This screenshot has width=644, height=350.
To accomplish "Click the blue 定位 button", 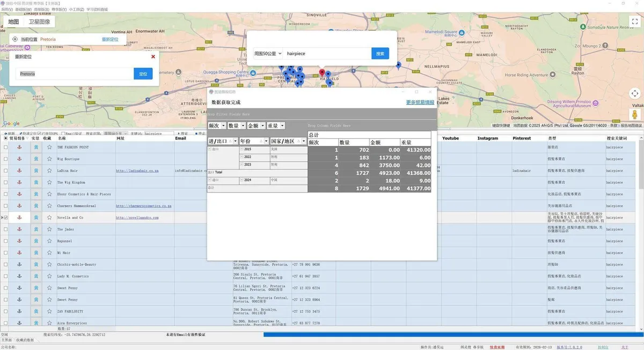I will point(143,74).
